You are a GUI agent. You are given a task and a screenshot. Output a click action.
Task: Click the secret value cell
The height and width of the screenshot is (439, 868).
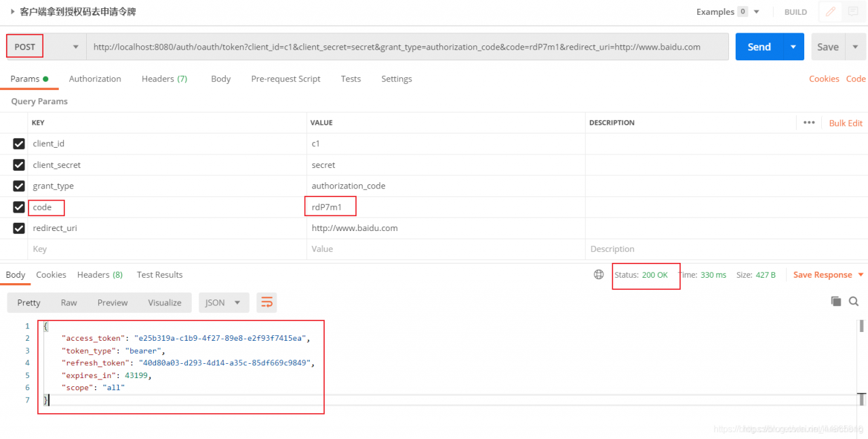click(x=446, y=165)
